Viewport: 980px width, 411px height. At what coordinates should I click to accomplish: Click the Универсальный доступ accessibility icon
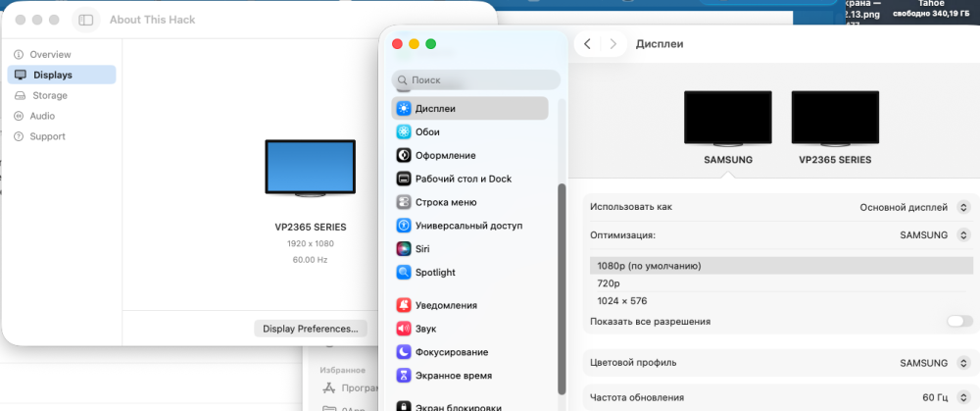point(404,226)
